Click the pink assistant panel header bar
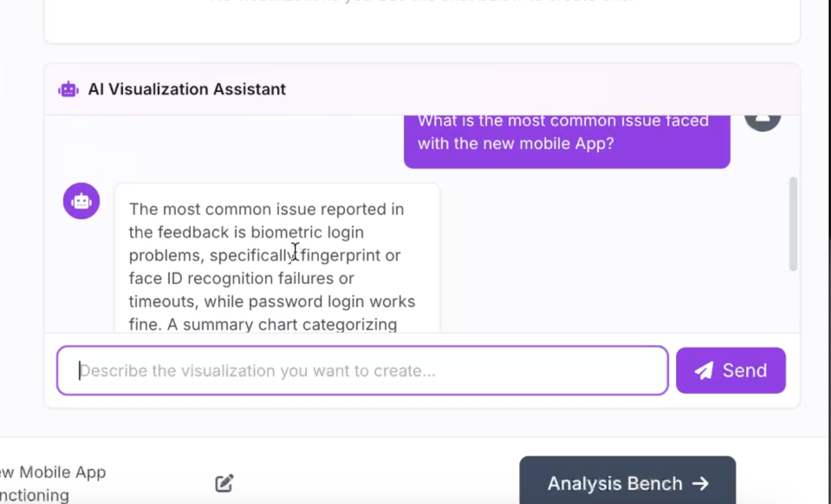The height and width of the screenshot is (504, 831). tap(422, 89)
